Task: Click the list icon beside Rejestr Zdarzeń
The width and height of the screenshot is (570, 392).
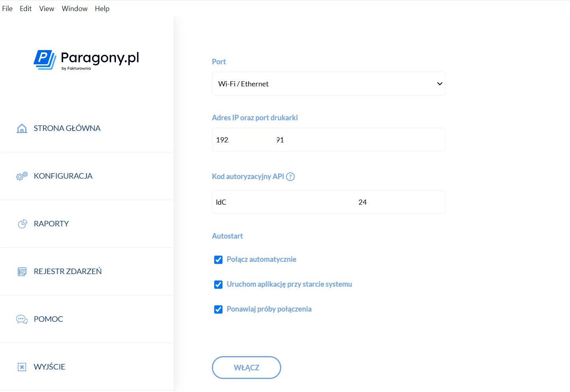Action: click(22, 272)
